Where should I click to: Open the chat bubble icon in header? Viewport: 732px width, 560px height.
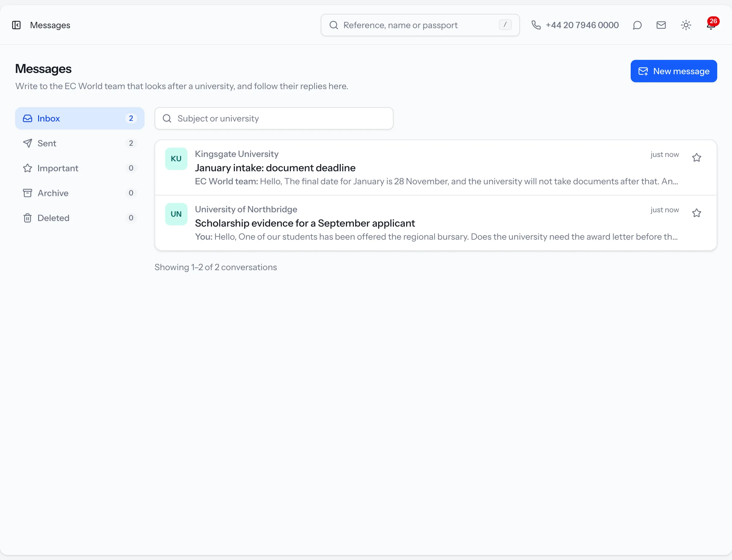[x=637, y=25]
